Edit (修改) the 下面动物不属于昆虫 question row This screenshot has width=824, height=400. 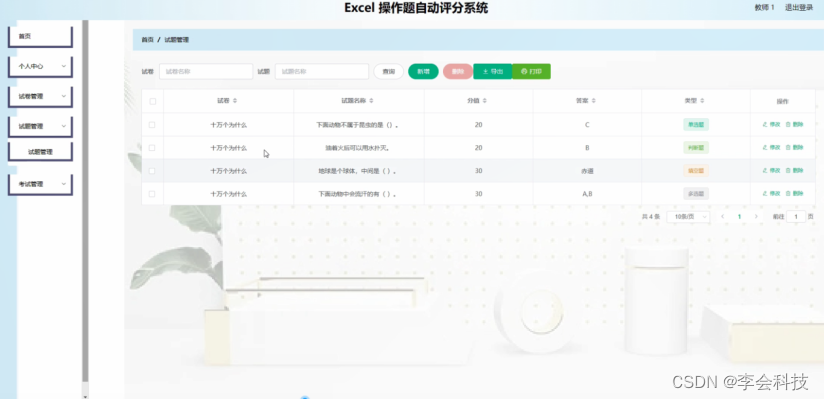[x=771, y=125]
